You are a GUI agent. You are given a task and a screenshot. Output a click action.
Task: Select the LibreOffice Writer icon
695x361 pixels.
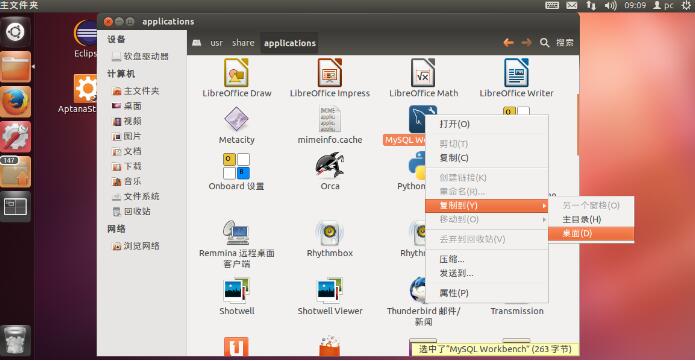coord(516,73)
